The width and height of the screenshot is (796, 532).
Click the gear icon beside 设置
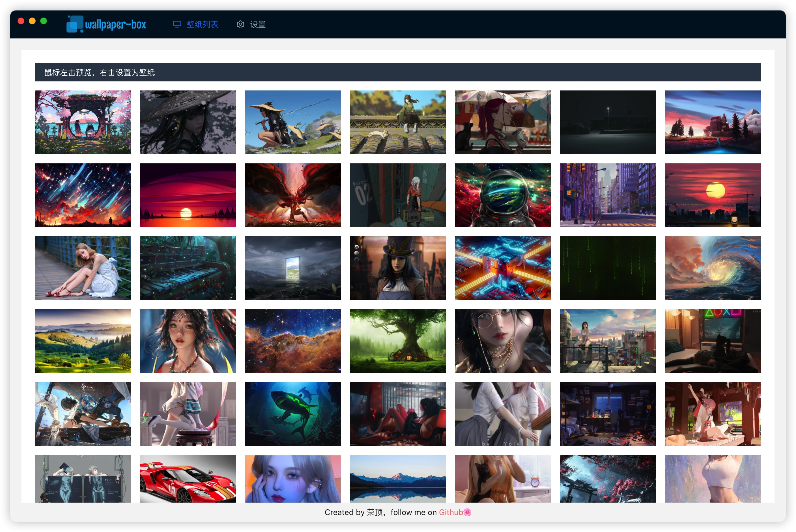(x=240, y=24)
